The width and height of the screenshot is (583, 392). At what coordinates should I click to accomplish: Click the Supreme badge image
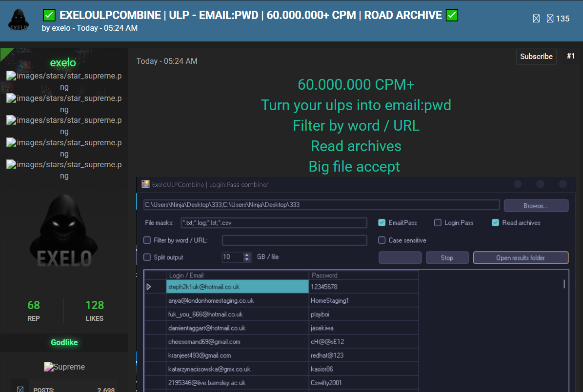64,367
